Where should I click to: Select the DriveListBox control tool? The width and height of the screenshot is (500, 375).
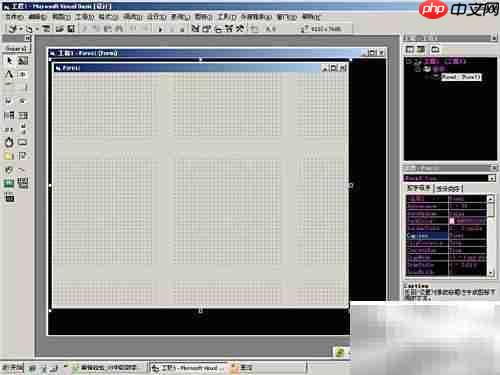coord(23,142)
